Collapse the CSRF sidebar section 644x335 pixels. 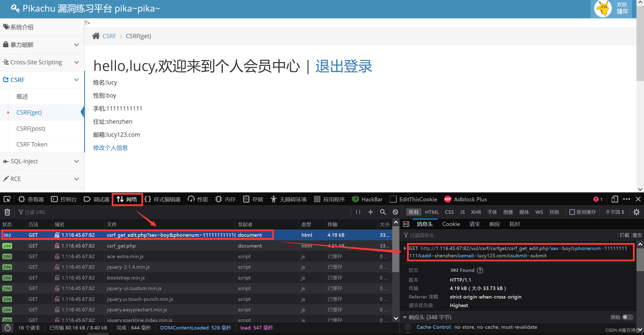76,80
